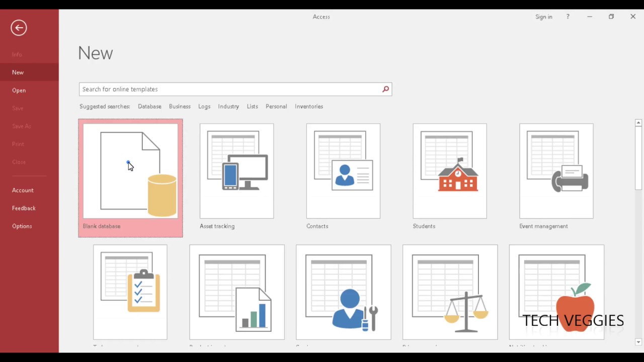Search suggested category Lists
This screenshot has height=362, width=644.
tap(253, 107)
